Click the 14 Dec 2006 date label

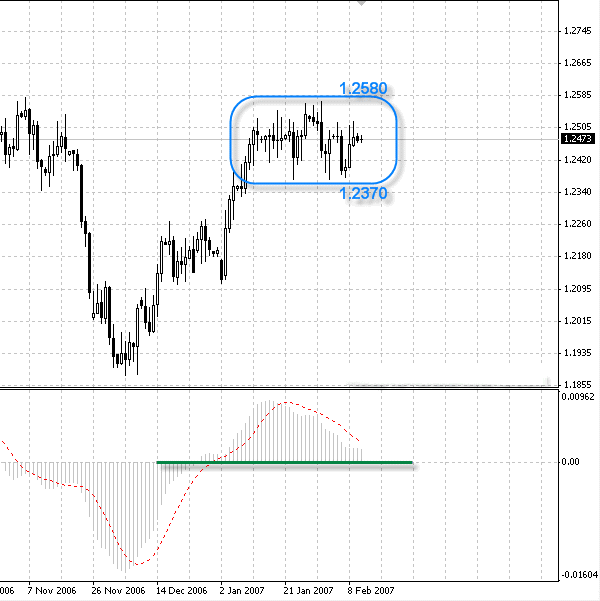tap(182, 591)
